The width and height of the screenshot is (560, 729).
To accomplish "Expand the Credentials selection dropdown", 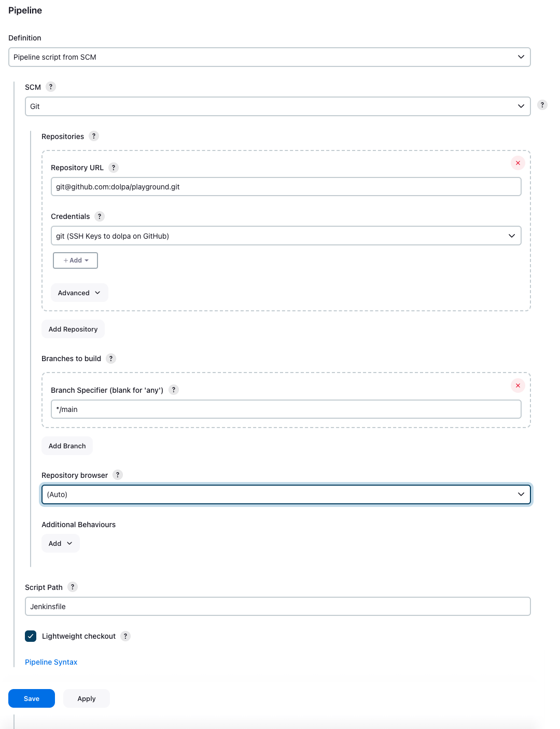I will pos(286,236).
